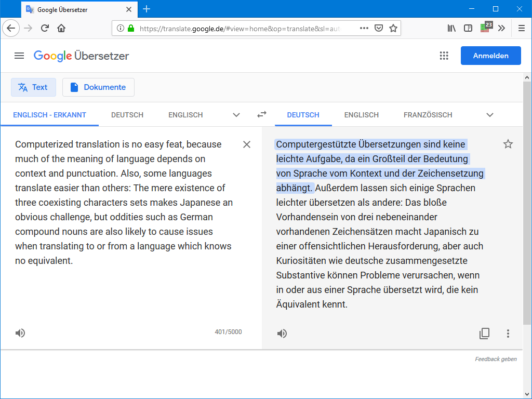This screenshot has height=399, width=532.
Task: Clear the source text with X
Action: tap(247, 144)
